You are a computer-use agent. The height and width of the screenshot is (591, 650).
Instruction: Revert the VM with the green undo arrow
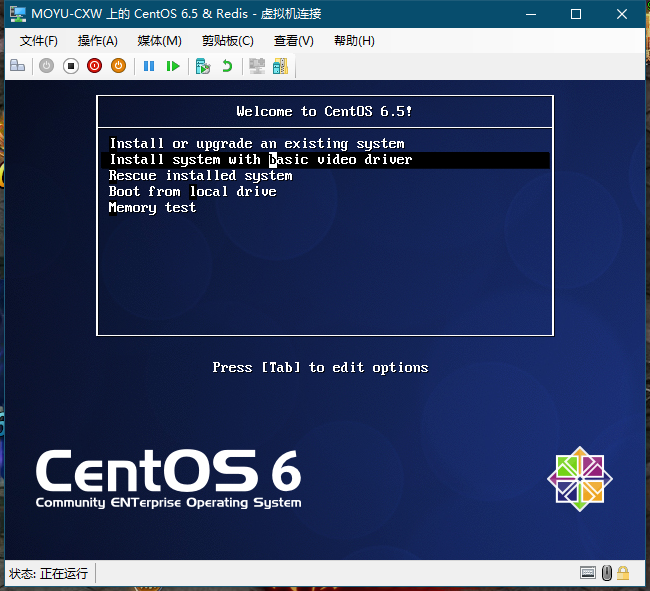227,66
